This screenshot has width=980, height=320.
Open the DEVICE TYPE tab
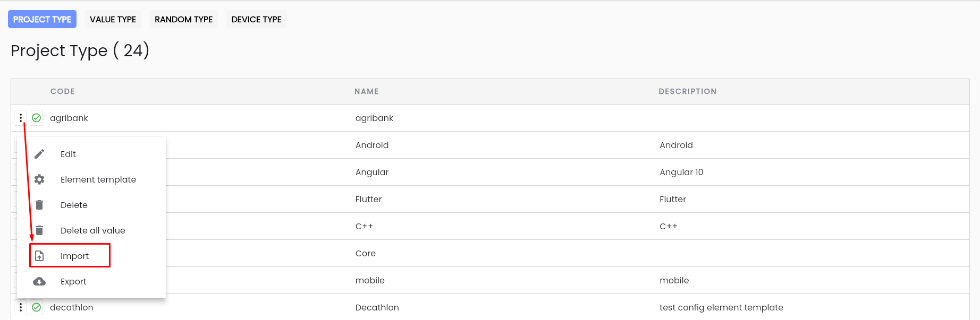click(257, 19)
